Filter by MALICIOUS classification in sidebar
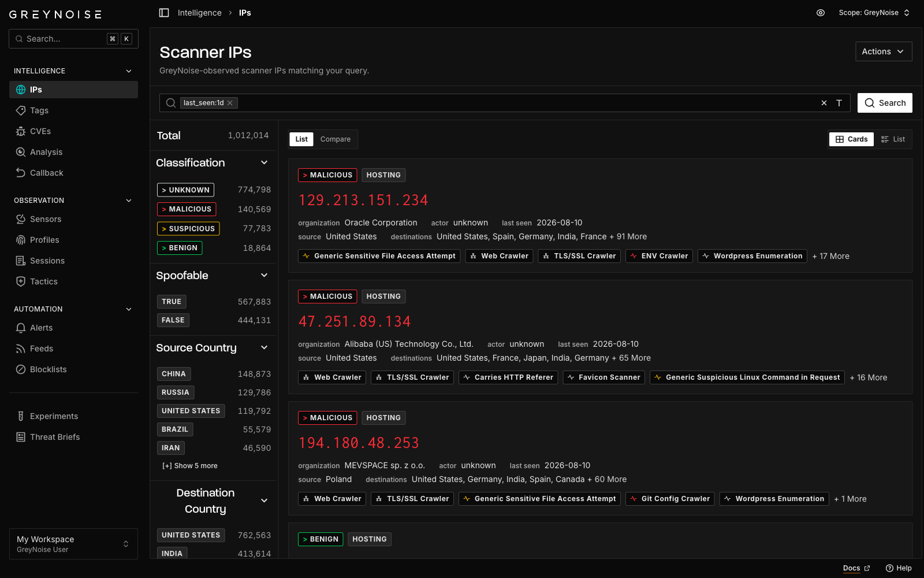Image resolution: width=924 pixels, height=578 pixels. click(187, 209)
